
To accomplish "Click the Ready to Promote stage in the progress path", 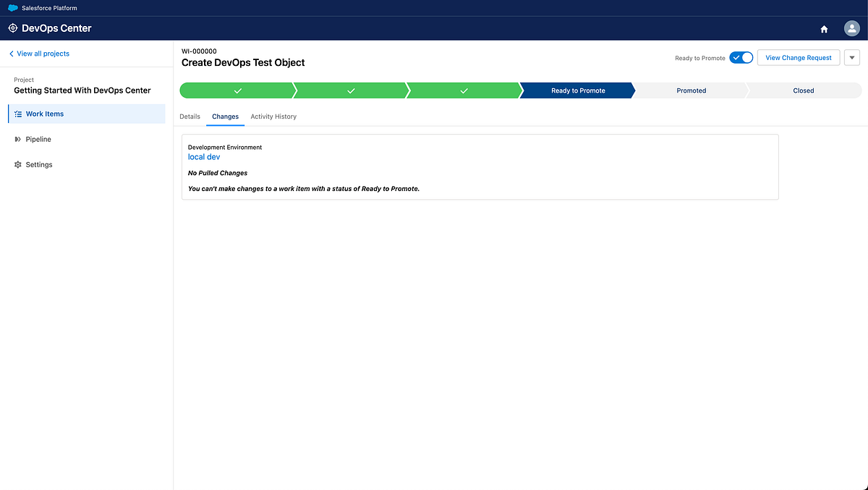I will (x=577, y=90).
